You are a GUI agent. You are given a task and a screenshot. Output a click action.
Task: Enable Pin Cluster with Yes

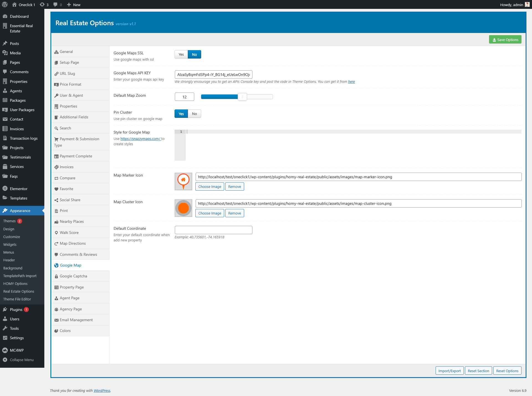pos(181,114)
